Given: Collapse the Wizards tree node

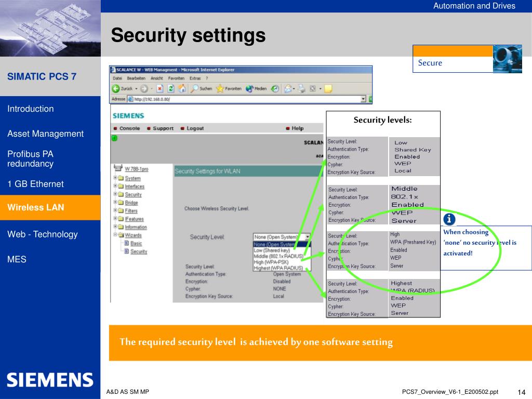Looking at the screenshot, I should [115, 235].
